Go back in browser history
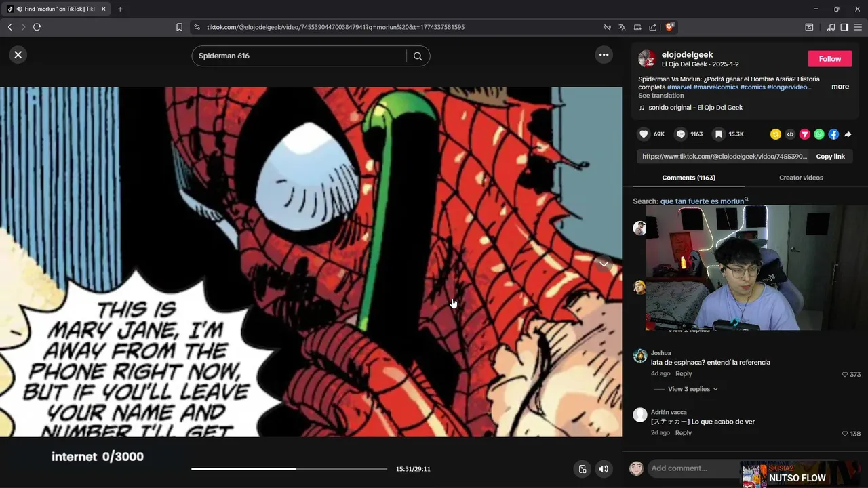Image resolution: width=868 pixels, height=488 pixels. pyautogui.click(x=9, y=27)
